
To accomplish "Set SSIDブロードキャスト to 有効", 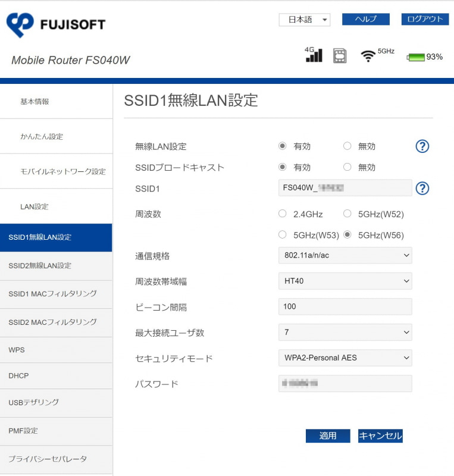I will (283, 167).
